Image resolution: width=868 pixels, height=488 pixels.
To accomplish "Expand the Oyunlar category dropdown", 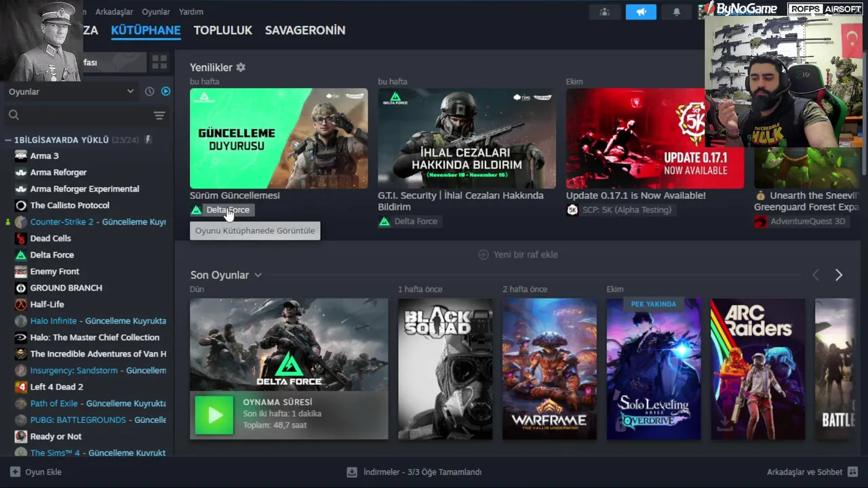I will pos(130,91).
